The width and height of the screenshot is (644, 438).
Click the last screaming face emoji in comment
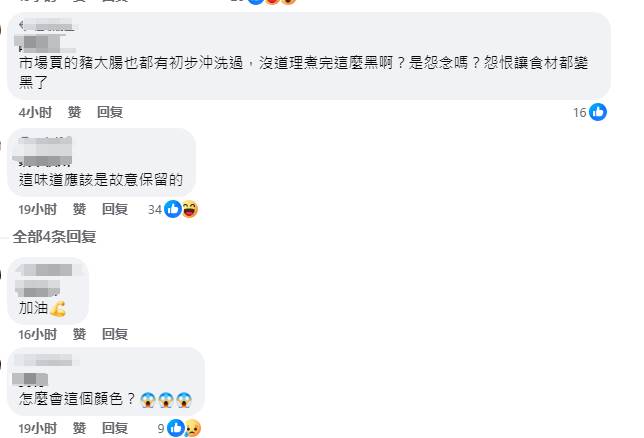(184, 399)
